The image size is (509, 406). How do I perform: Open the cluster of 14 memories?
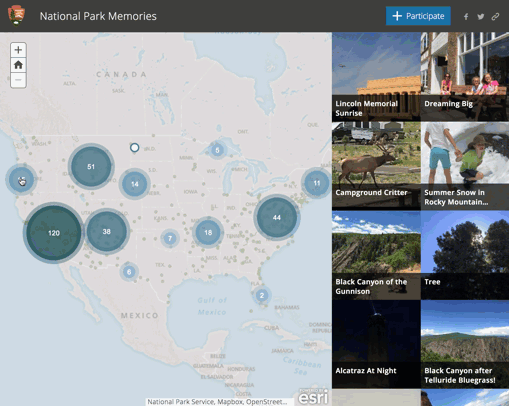[135, 184]
